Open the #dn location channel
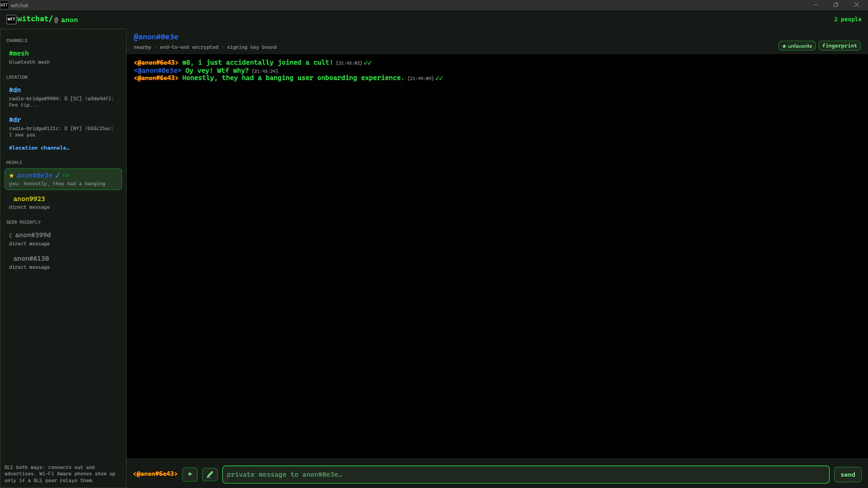The width and height of the screenshot is (868, 488). (63, 97)
